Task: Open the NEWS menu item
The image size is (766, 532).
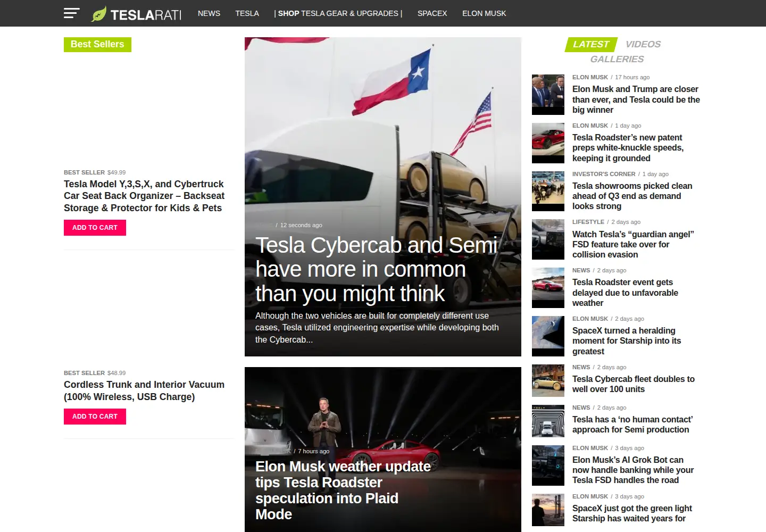Action: 209,13
